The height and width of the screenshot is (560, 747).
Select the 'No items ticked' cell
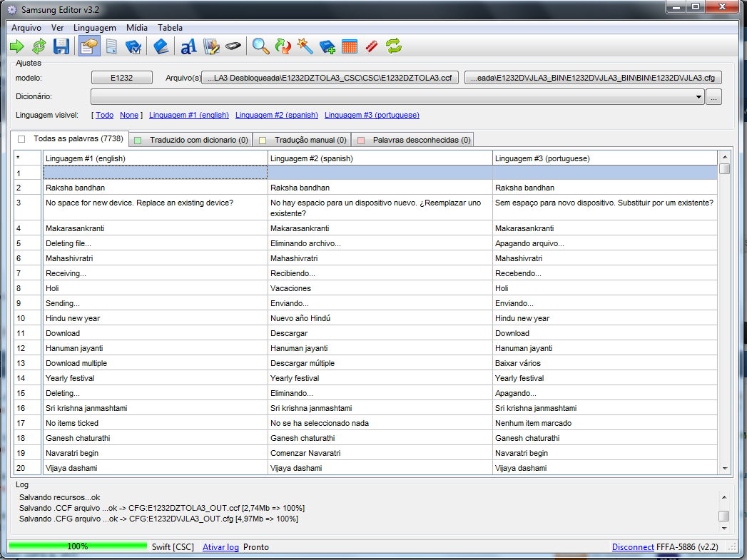(x=156, y=423)
